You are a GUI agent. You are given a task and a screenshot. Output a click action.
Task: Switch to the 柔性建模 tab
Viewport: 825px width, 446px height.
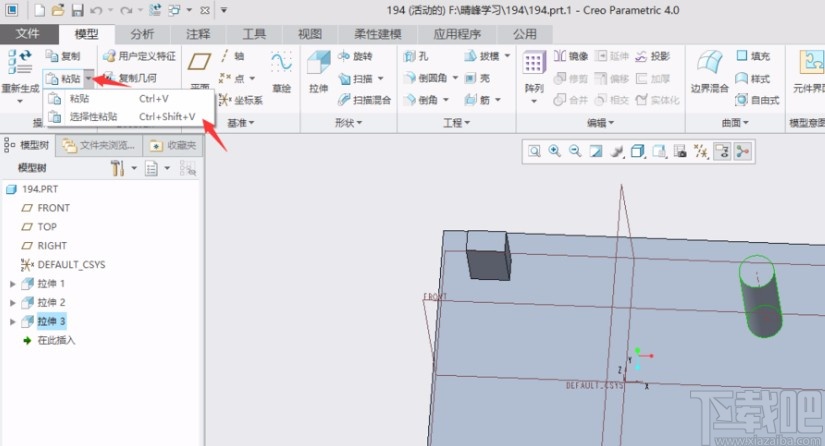click(x=378, y=34)
